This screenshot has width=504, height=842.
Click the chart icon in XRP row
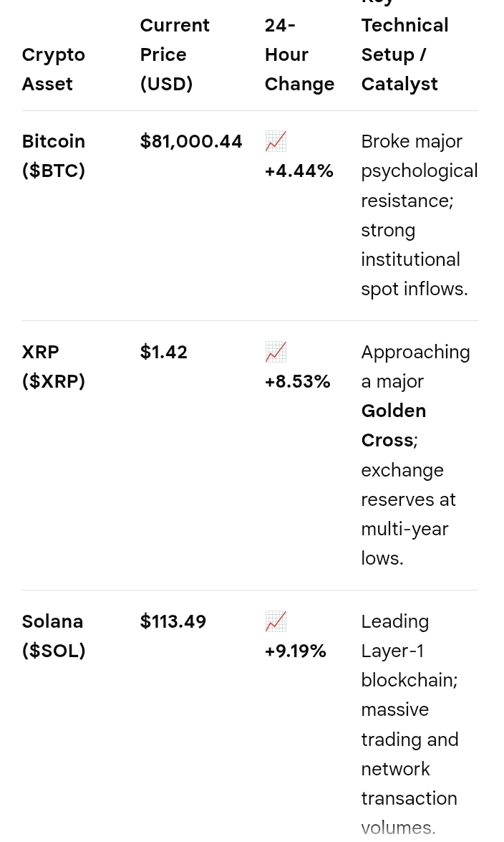[x=276, y=352]
